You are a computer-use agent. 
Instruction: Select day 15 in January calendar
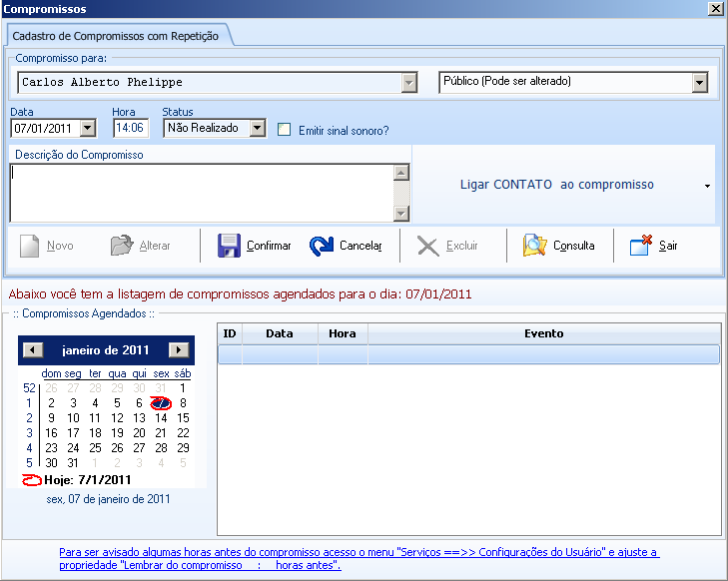coord(183,418)
